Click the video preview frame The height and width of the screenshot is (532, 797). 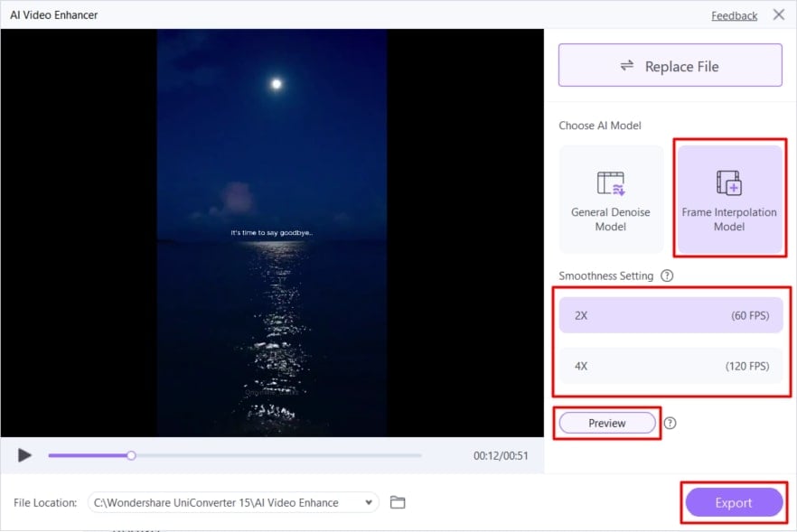272,233
